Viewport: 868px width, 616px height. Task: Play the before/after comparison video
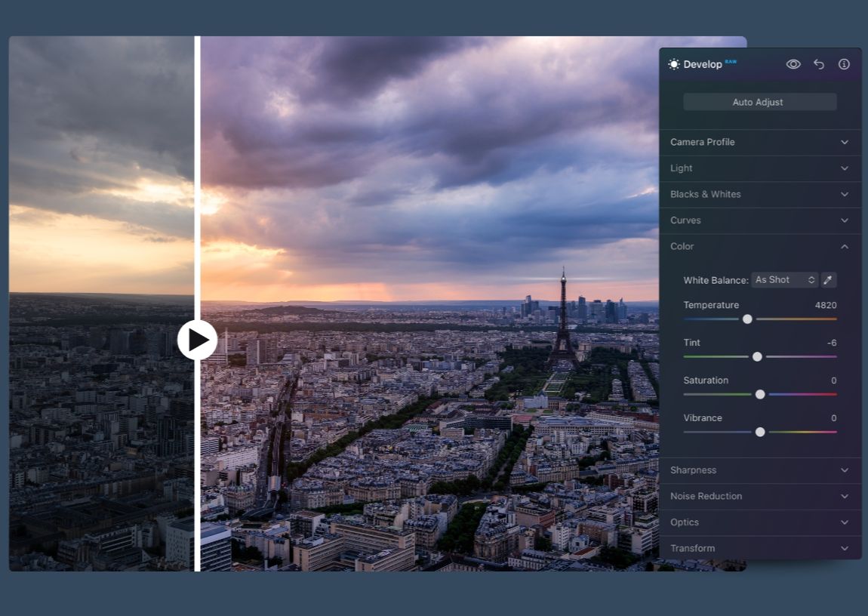pos(197,340)
